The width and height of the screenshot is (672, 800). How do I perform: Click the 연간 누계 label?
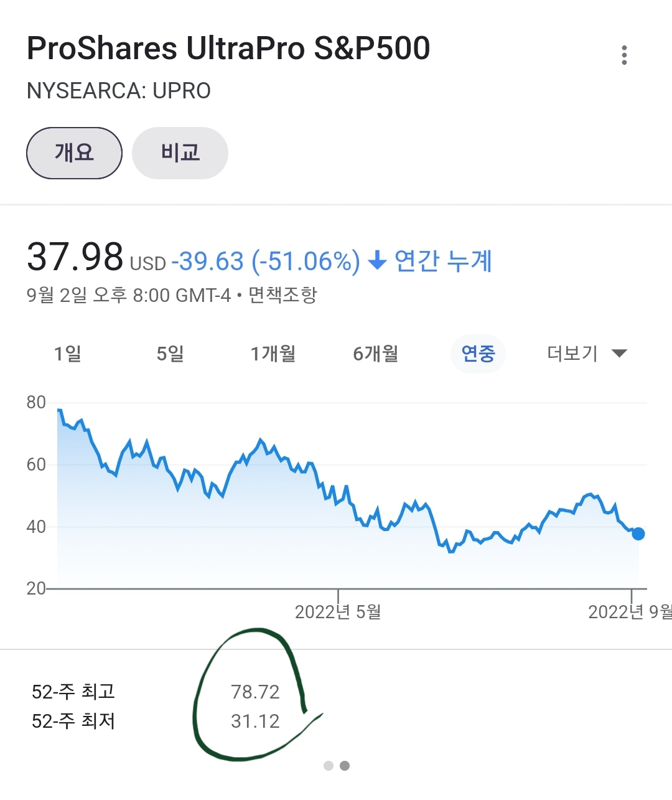[444, 260]
